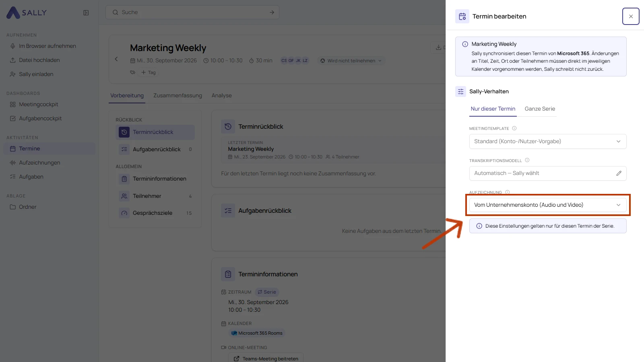Click the Terminrückblick history icon in the card
Screen dimensions: 644x362
228,126
